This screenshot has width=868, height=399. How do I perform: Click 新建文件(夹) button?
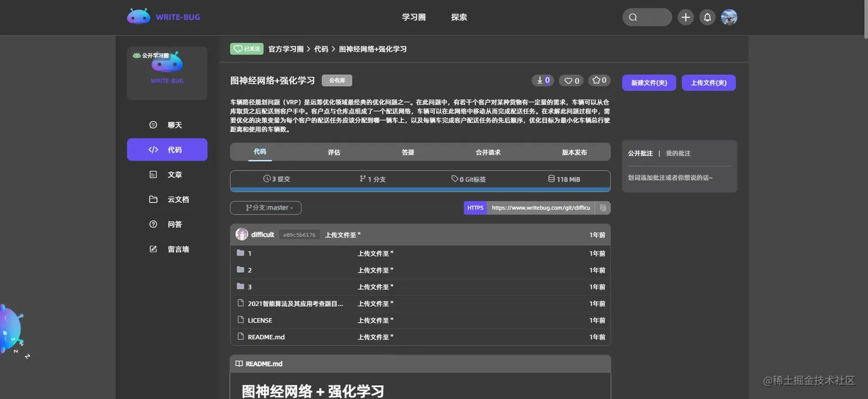point(649,83)
